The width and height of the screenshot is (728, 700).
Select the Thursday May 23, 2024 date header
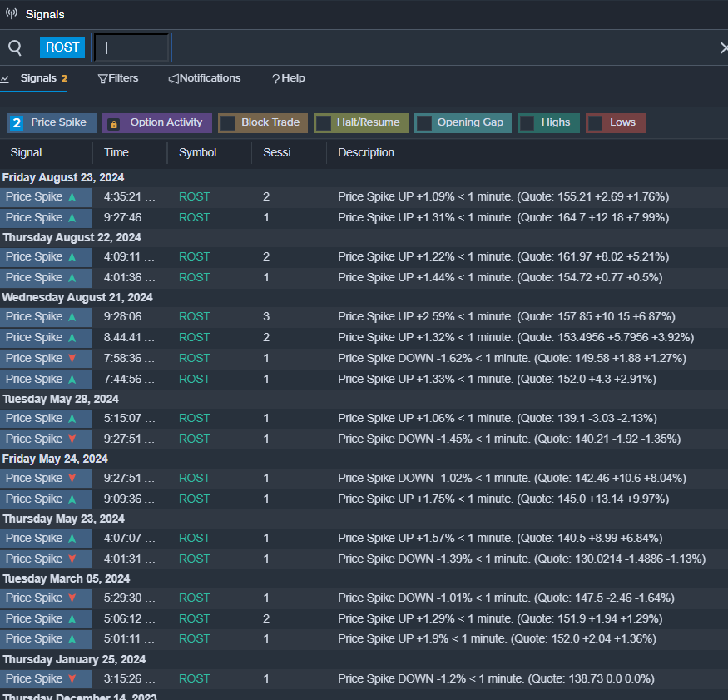63,519
